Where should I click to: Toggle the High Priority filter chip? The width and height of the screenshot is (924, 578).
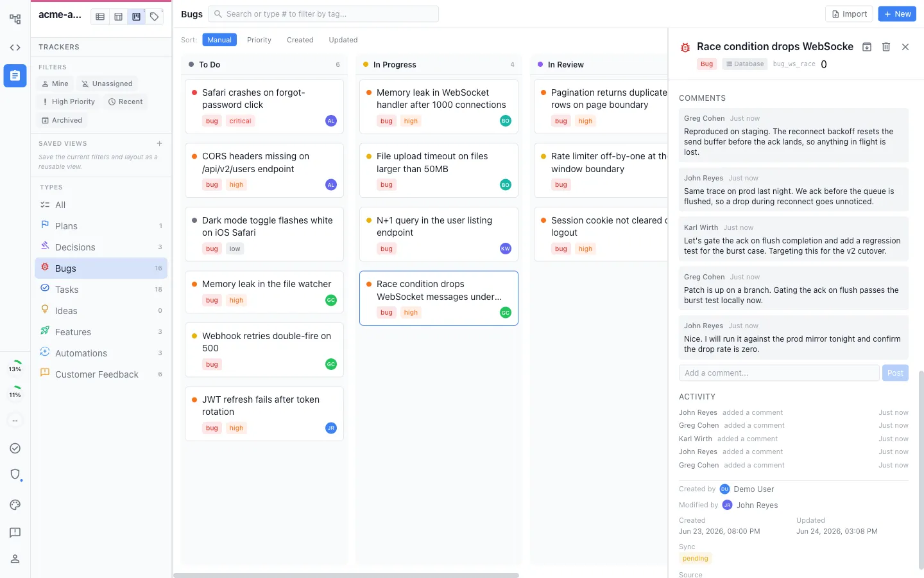(x=68, y=101)
